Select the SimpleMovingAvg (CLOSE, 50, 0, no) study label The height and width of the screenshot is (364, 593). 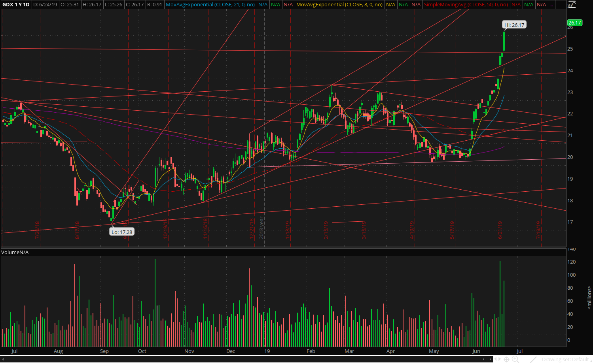pyautogui.click(x=466, y=5)
